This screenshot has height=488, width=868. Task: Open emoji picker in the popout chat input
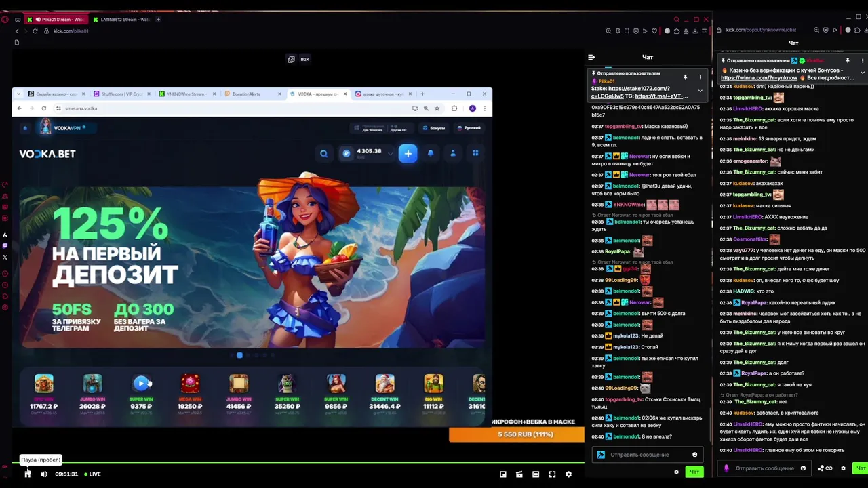(x=803, y=468)
